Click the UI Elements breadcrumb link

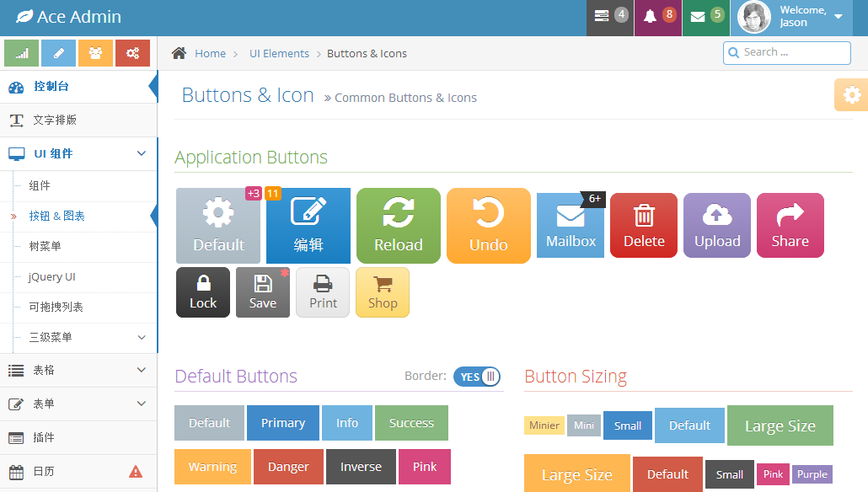point(279,53)
